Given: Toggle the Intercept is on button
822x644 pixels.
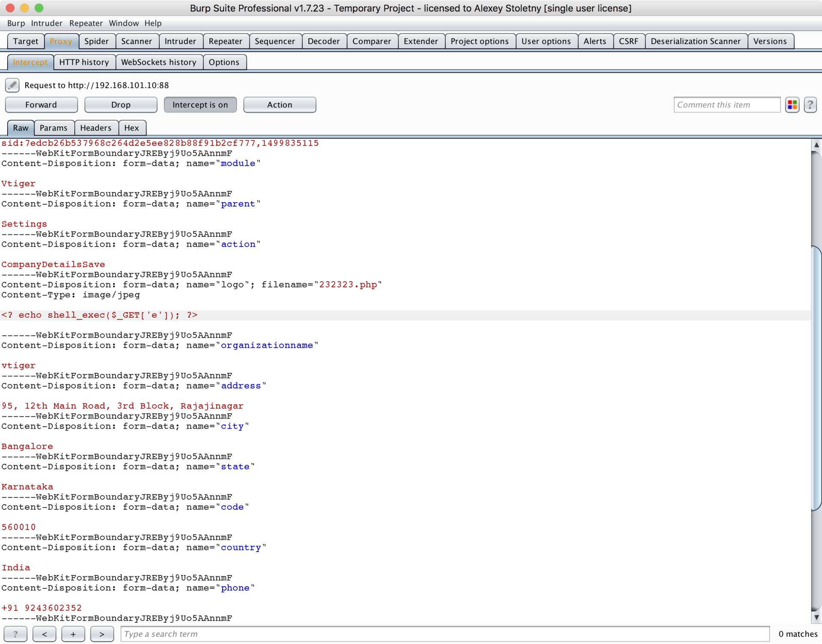Looking at the screenshot, I should click(x=200, y=105).
